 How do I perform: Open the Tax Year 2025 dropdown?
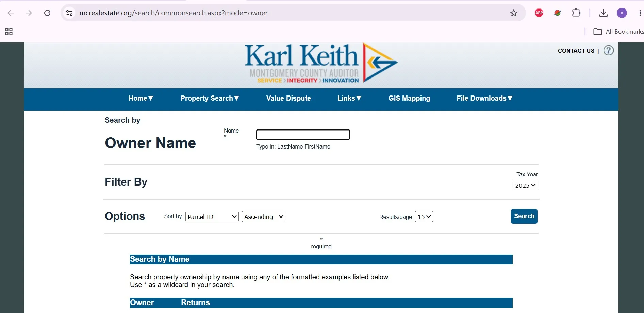525,185
